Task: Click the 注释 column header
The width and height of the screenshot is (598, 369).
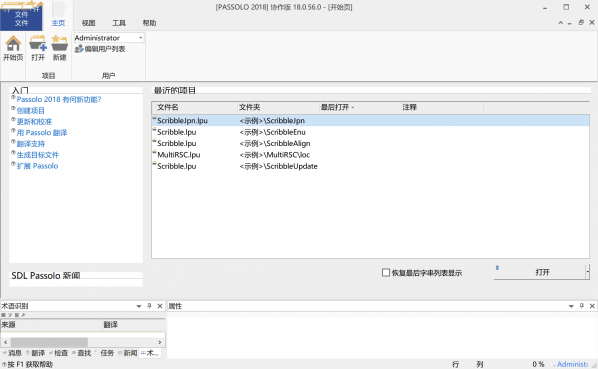Action: click(x=442, y=107)
